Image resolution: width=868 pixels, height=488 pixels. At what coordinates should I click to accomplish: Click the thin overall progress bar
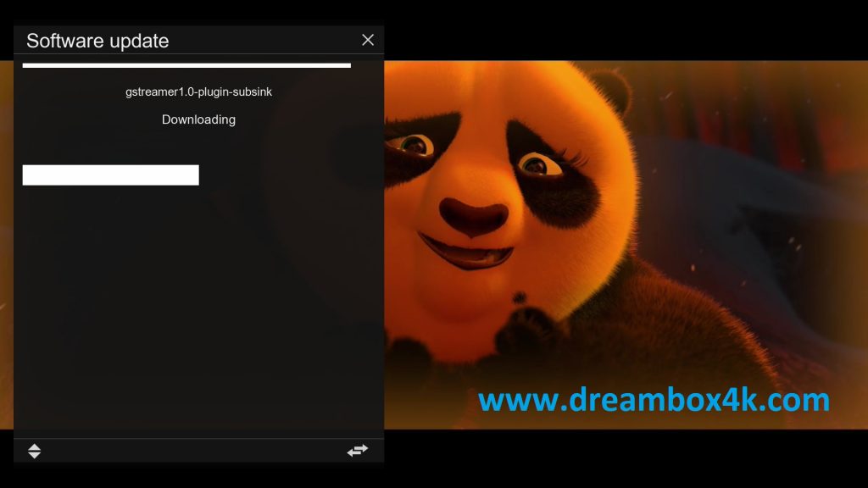click(x=186, y=65)
